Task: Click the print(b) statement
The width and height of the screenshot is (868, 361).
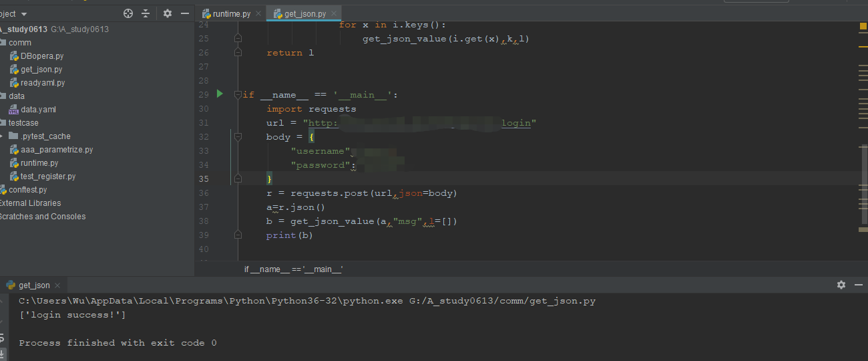Action: pos(290,235)
